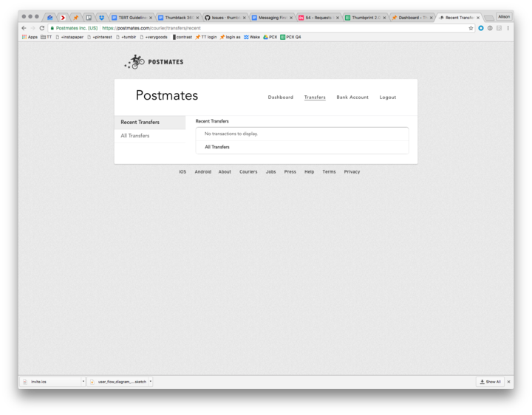
Task: Open the TT login bookmark
Action: 206,37
